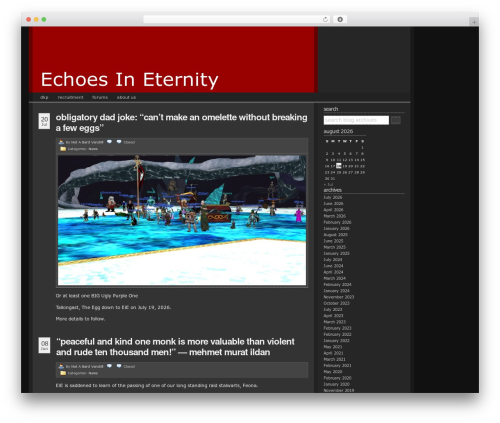Open the obligatory dad joke post title

point(181,123)
